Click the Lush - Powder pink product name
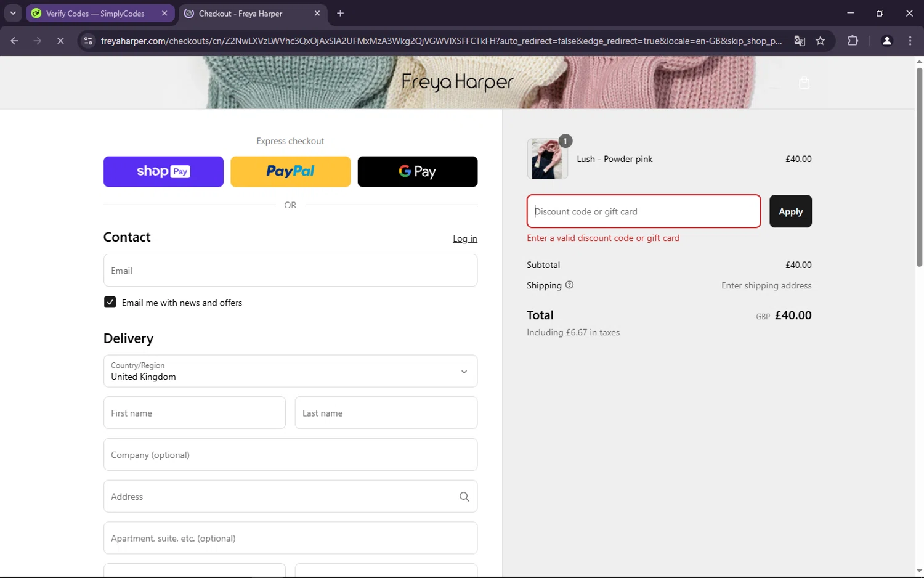 pyautogui.click(x=614, y=159)
